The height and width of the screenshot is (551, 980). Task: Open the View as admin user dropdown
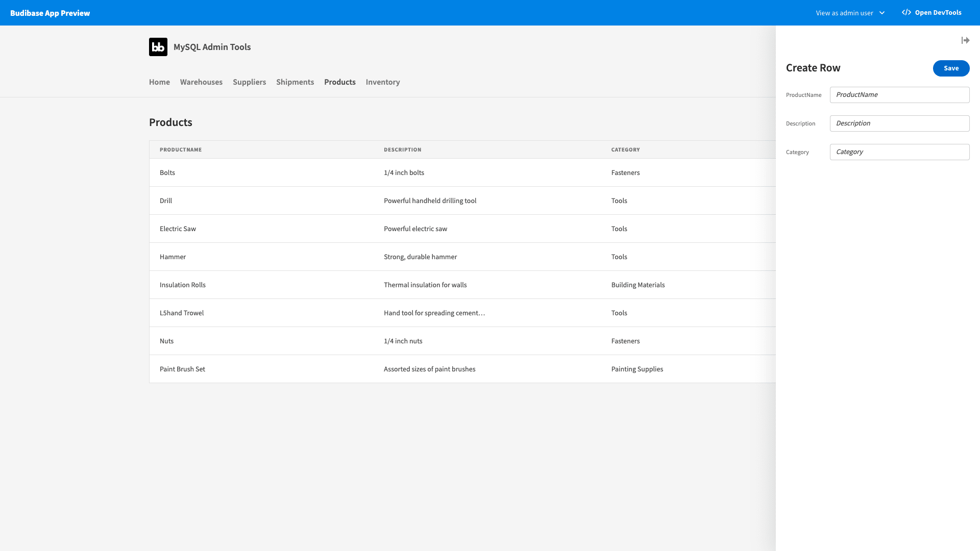point(850,13)
